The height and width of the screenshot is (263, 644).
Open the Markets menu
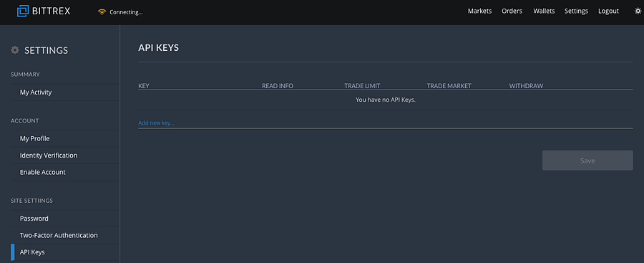pos(479,11)
